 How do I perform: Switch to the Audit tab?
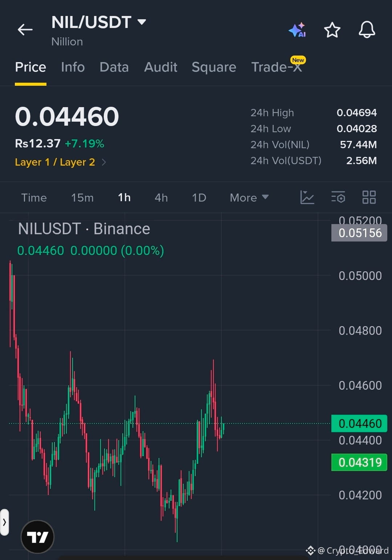point(161,67)
